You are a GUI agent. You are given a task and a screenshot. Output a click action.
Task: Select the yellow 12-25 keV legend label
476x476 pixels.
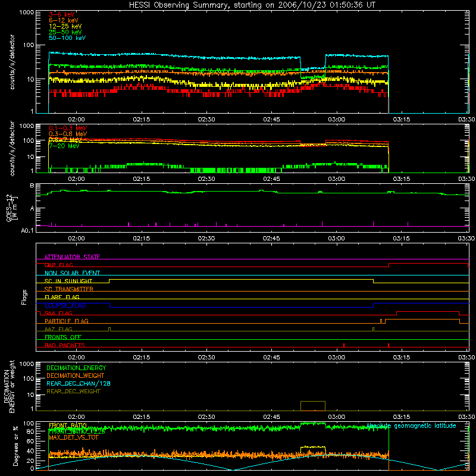coord(65,26)
